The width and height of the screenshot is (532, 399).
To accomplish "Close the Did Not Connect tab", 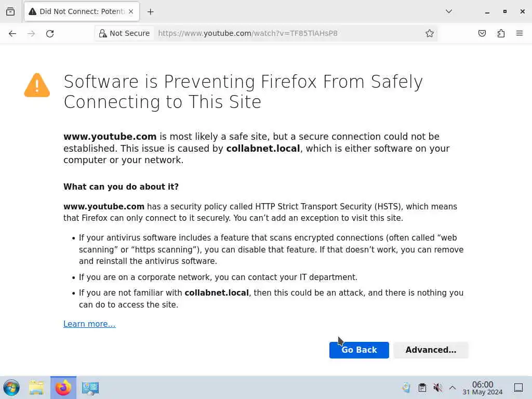I will click(130, 11).
